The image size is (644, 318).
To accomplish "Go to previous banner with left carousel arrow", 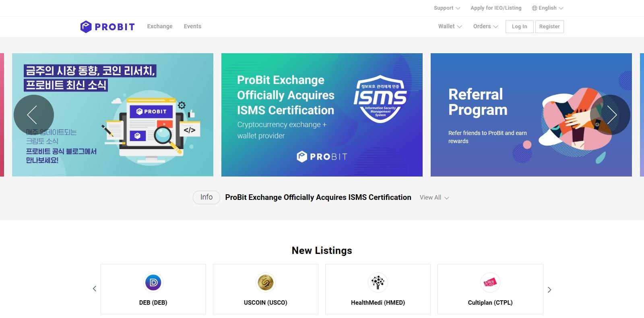I will [34, 115].
